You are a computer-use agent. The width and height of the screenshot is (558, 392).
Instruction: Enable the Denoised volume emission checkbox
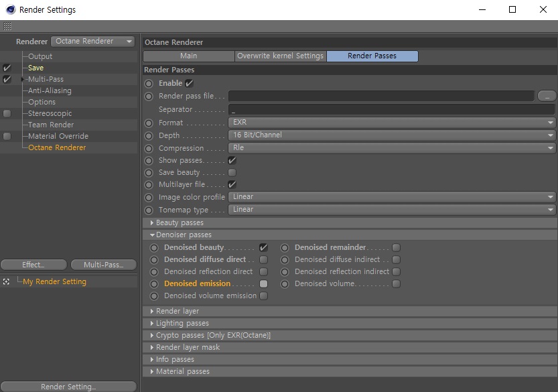[264, 296]
